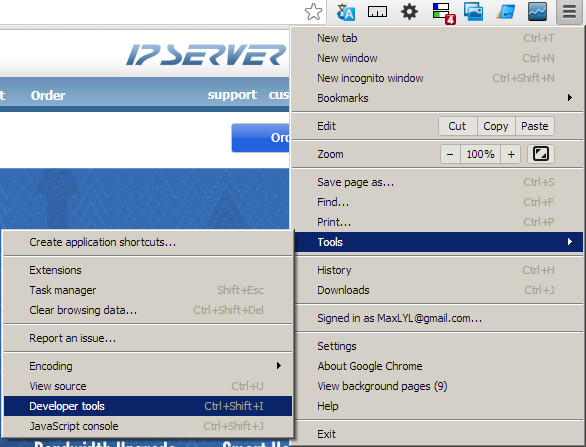Select Find... menu item
The height and width of the screenshot is (447, 586).
click(x=437, y=202)
